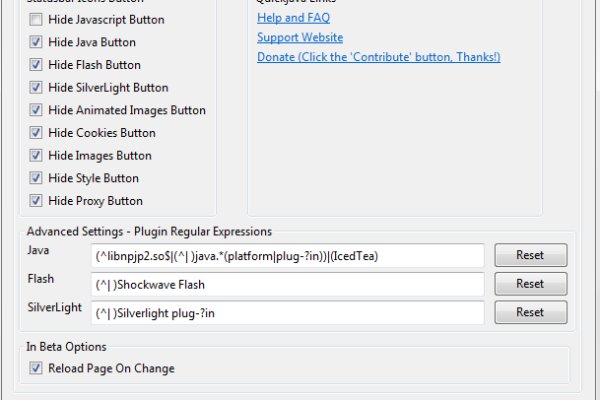Reset the SilverLight plugin expression
This screenshot has height=400, width=600.
pyautogui.click(x=530, y=312)
